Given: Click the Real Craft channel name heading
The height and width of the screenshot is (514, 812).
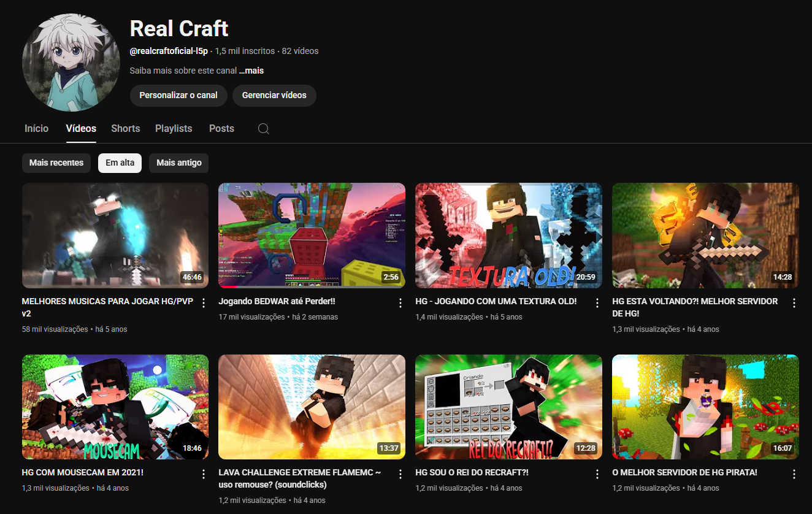Looking at the screenshot, I should point(179,28).
